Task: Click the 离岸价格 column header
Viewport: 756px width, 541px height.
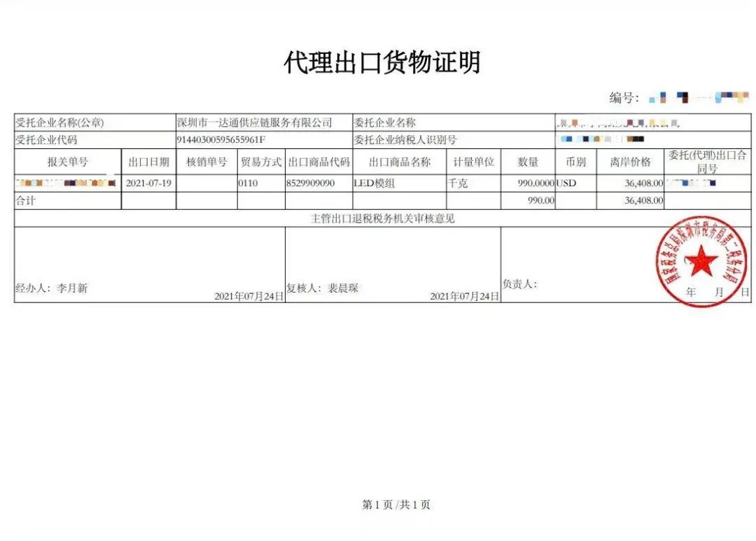Action: tap(630, 162)
